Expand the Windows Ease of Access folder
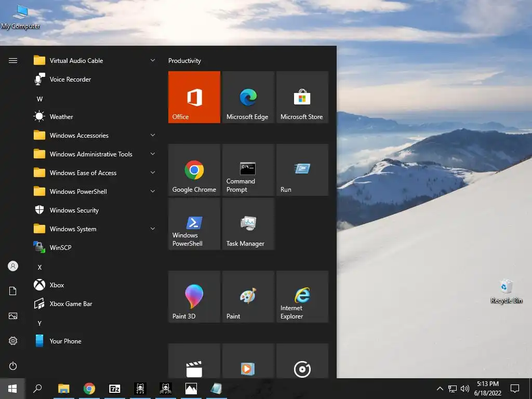Viewport: 532px width, 399px height. pyautogui.click(x=95, y=173)
